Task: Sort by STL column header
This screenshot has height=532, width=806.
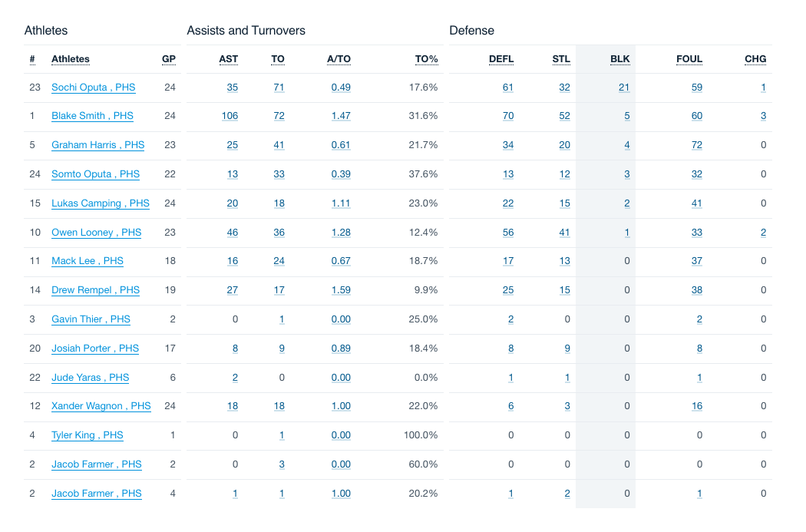Action: pos(561,59)
